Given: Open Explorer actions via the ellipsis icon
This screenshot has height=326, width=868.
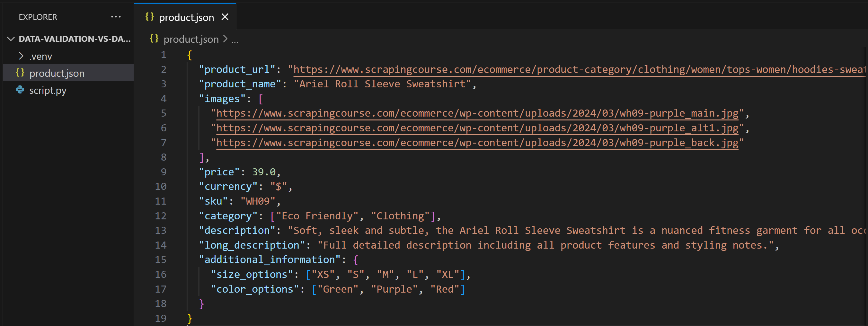Looking at the screenshot, I should tap(116, 16).
